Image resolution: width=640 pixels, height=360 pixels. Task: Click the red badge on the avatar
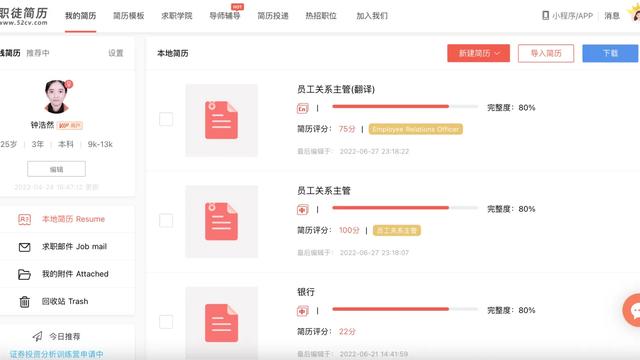pyautogui.click(x=69, y=84)
